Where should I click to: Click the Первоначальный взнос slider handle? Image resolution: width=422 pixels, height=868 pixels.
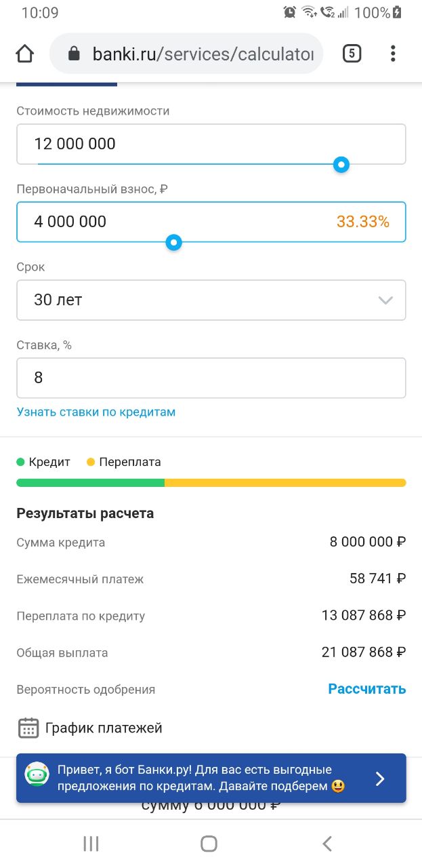pos(174,242)
